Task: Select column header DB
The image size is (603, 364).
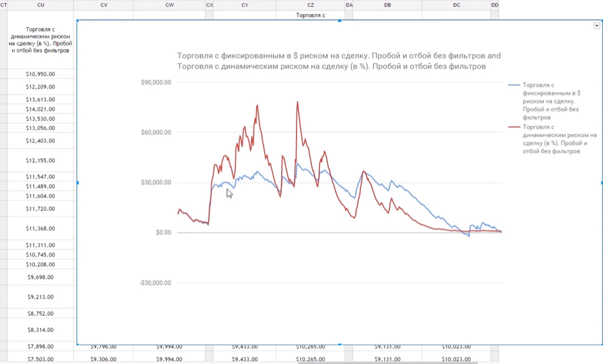Action: (387, 5)
